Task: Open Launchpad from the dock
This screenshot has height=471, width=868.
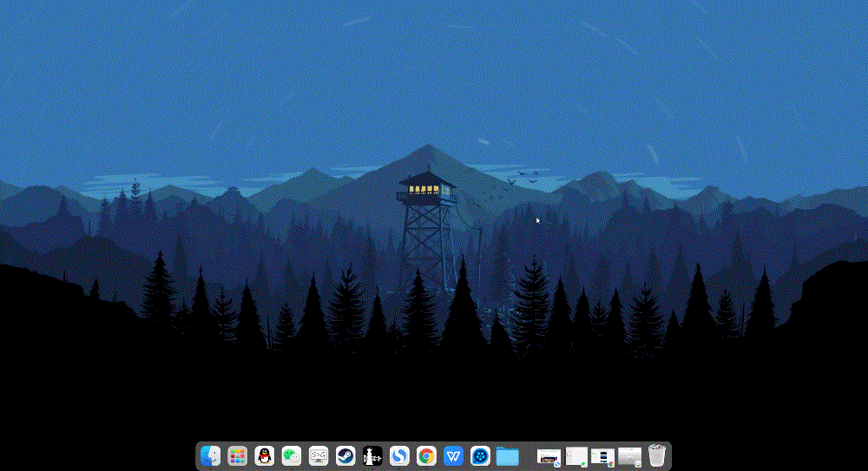Action: [238, 456]
